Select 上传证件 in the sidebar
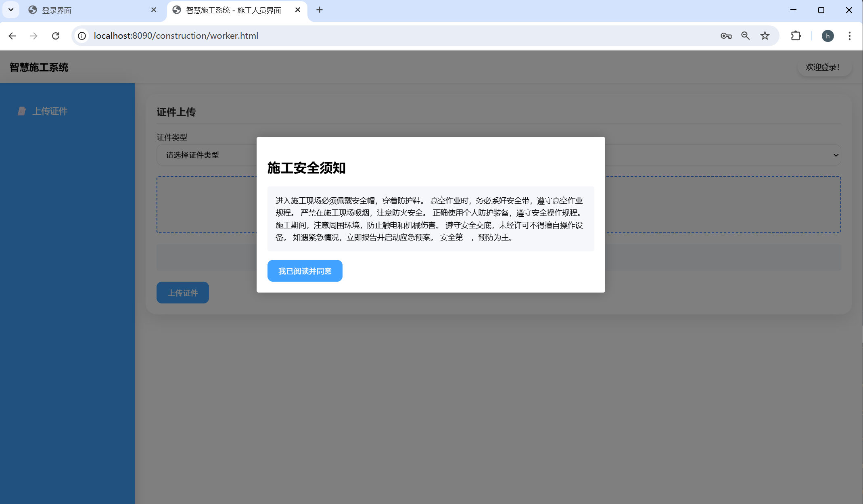The height and width of the screenshot is (504, 863). [x=50, y=111]
